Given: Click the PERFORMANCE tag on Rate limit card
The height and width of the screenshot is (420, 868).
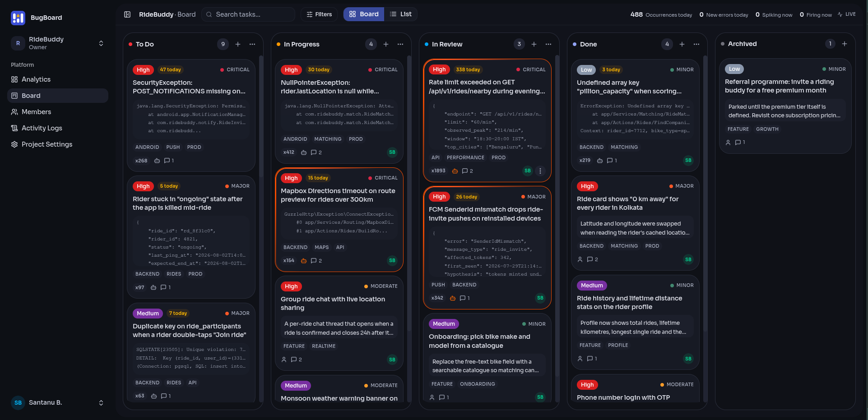Looking at the screenshot, I should tap(465, 157).
